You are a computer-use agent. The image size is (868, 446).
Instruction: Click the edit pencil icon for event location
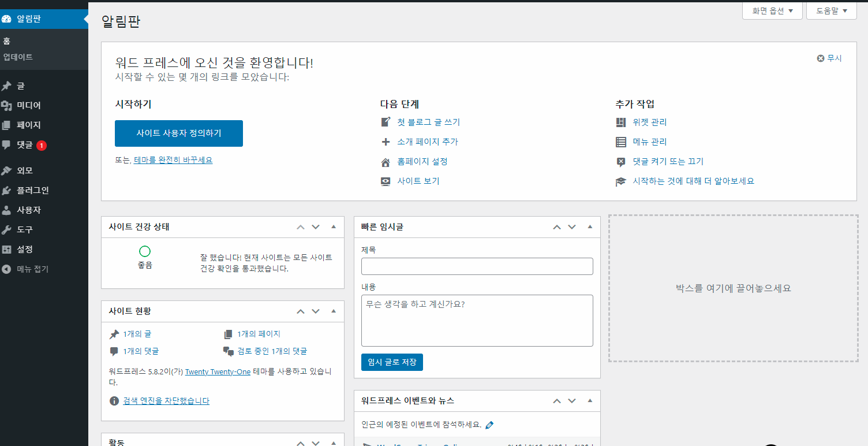click(489, 425)
